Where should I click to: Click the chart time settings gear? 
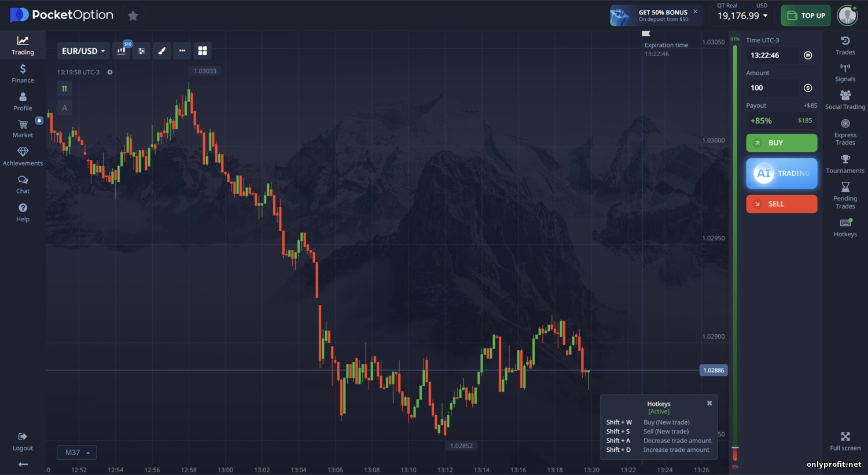pyautogui.click(x=110, y=72)
